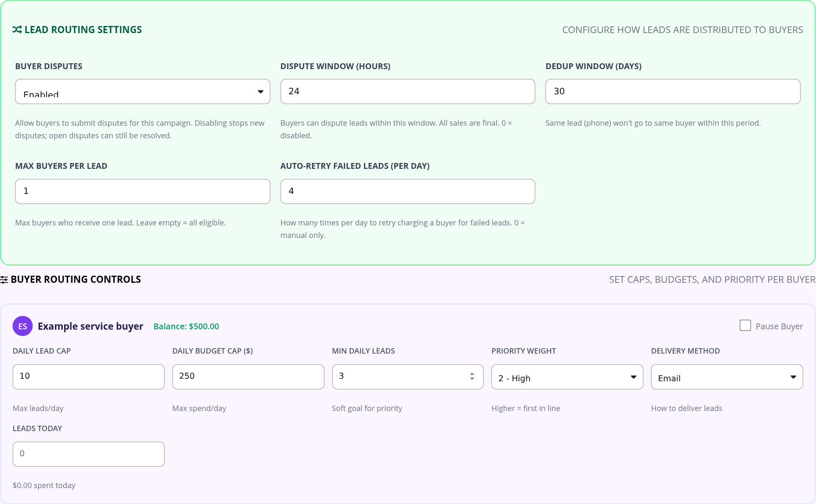Click the Soft goal for priority hint
This screenshot has width=816, height=504.
point(367,408)
